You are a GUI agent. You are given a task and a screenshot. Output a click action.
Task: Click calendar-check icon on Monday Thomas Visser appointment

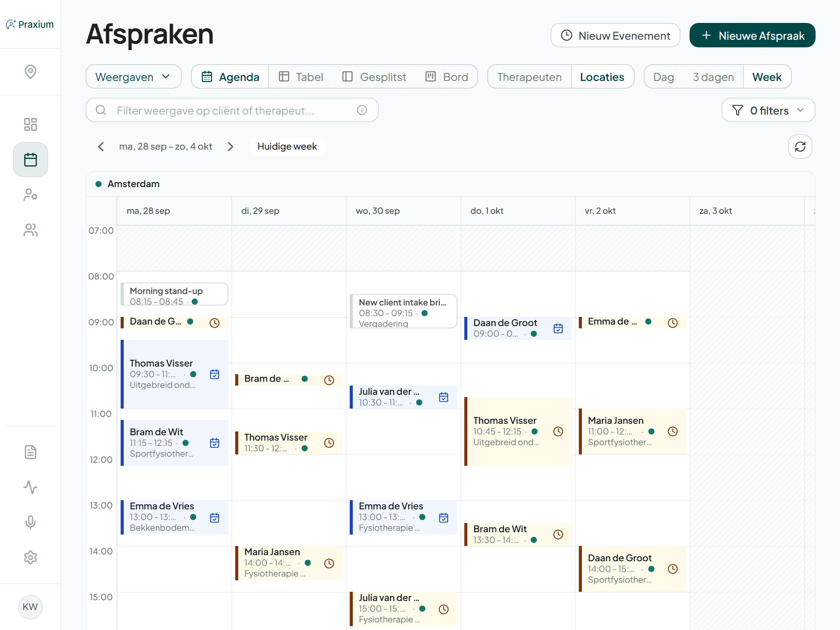[215, 374]
